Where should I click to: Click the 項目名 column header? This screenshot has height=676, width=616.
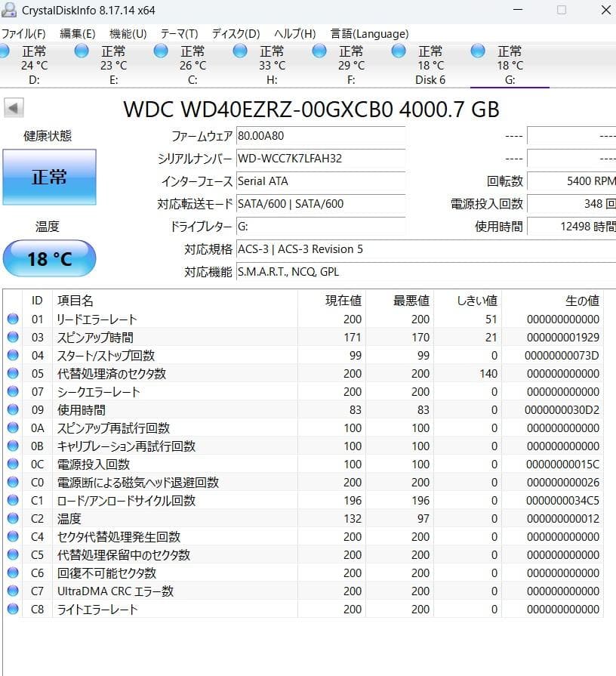pos(175,301)
